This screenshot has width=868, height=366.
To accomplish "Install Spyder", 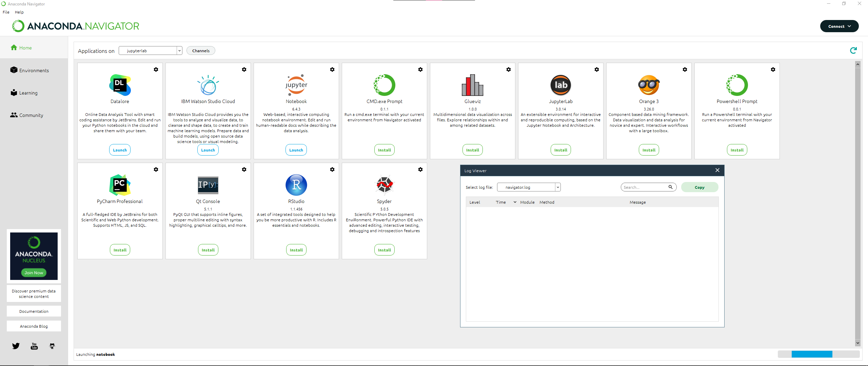I will (384, 250).
